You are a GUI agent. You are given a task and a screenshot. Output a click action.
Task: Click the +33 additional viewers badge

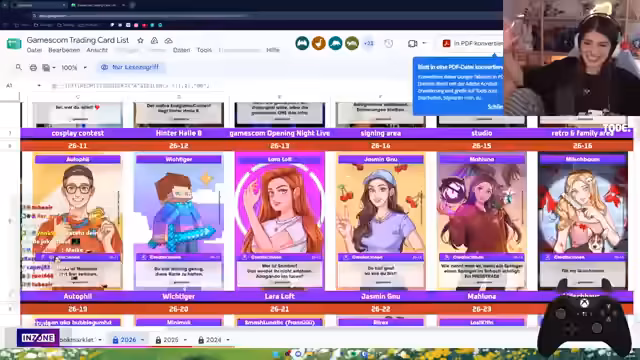click(x=368, y=43)
